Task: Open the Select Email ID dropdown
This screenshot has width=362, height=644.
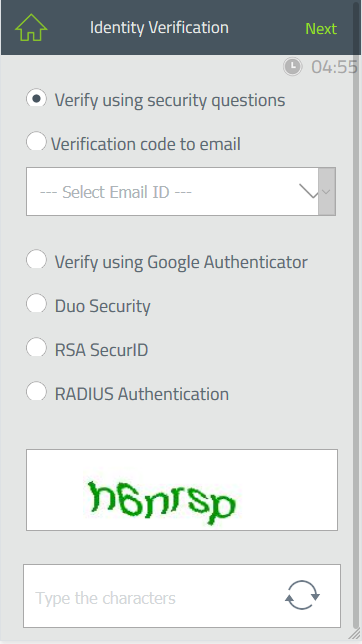Action: [x=181, y=191]
